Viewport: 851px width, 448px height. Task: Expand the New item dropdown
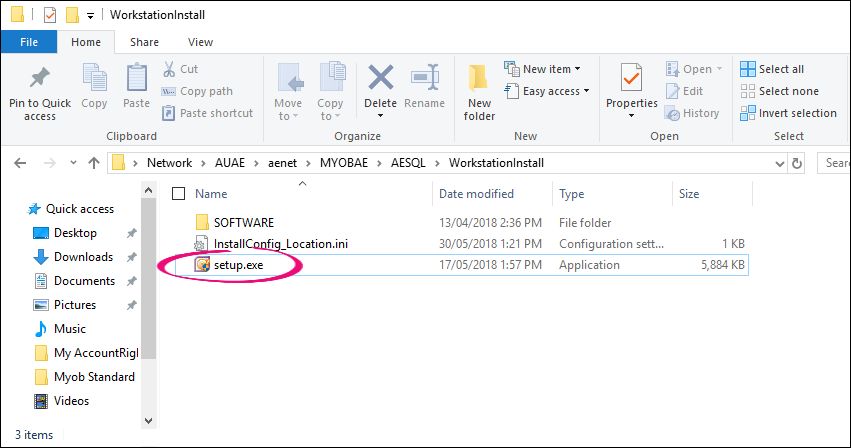pyautogui.click(x=546, y=69)
